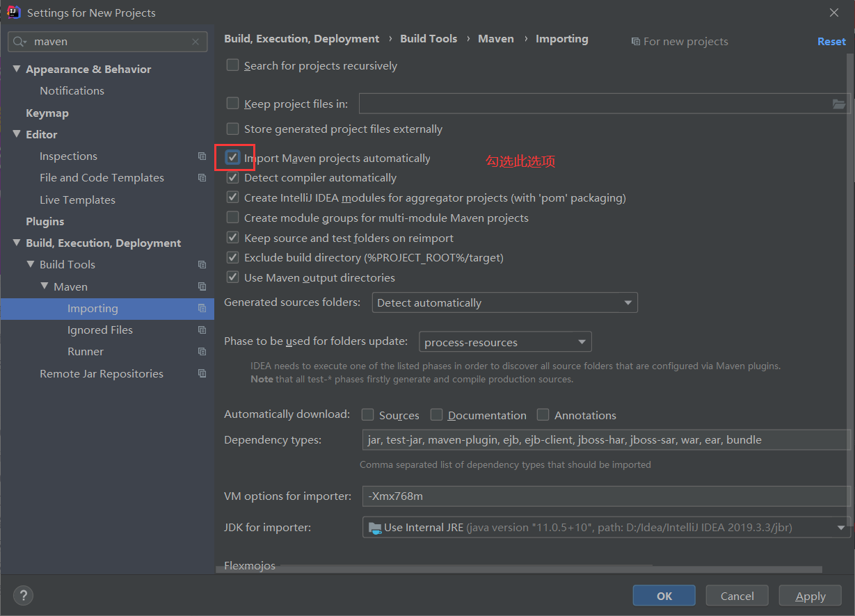Open Notifications settings
The width and height of the screenshot is (855, 616).
pos(72,91)
